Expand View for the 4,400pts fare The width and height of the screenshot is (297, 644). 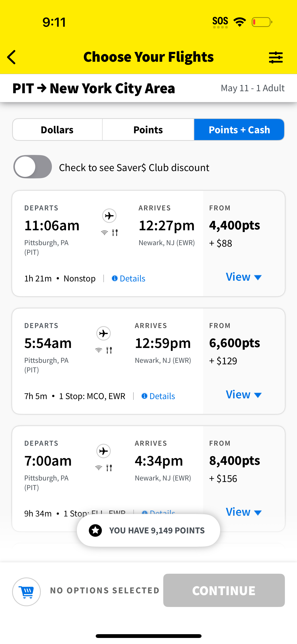tap(243, 277)
